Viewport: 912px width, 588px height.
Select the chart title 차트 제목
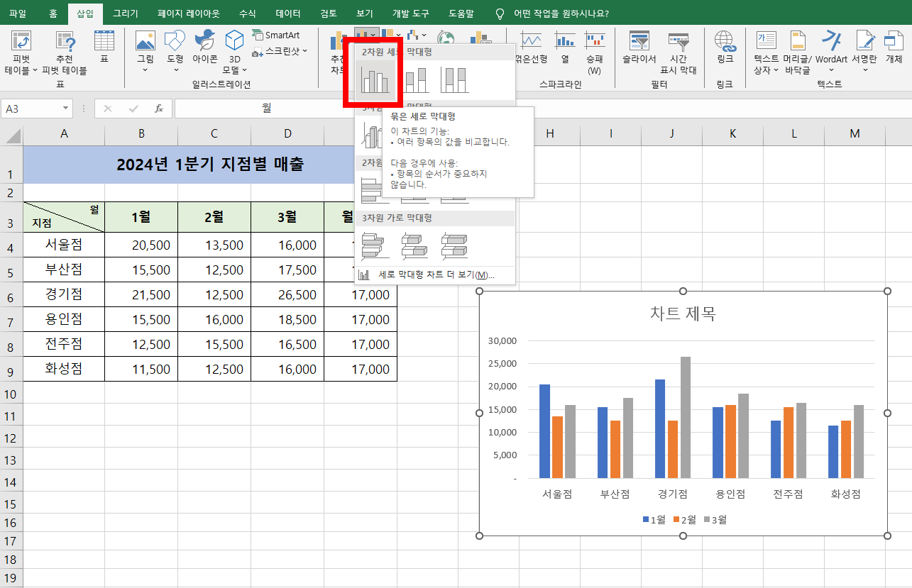[683, 313]
